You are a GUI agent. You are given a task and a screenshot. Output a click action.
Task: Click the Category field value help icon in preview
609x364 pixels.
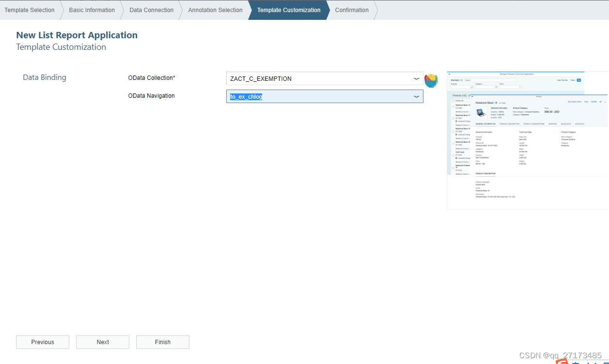(x=496, y=87)
